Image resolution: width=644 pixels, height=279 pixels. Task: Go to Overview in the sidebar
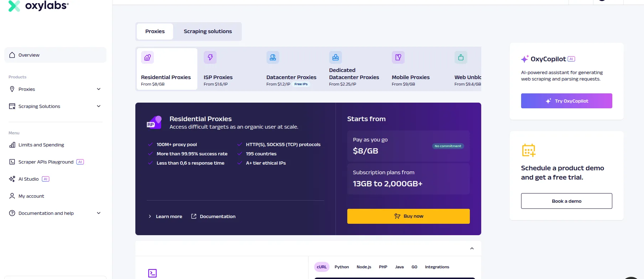pos(55,55)
